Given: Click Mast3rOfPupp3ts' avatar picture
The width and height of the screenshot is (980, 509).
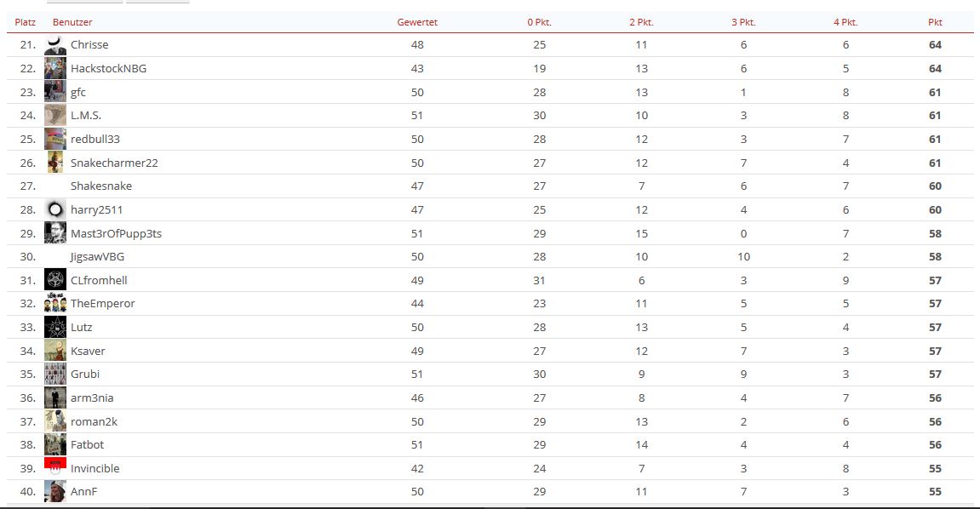Looking at the screenshot, I should tap(55, 233).
